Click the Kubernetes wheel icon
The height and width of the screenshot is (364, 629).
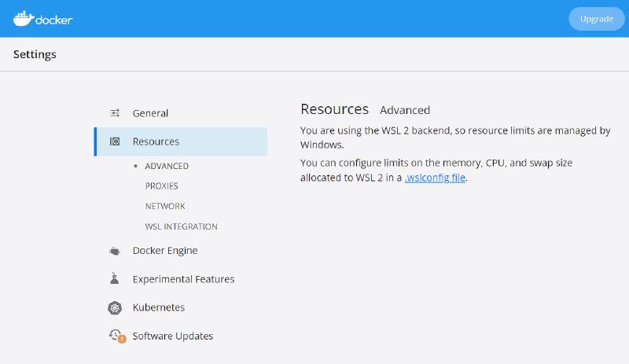pyautogui.click(x=115, y=307)
